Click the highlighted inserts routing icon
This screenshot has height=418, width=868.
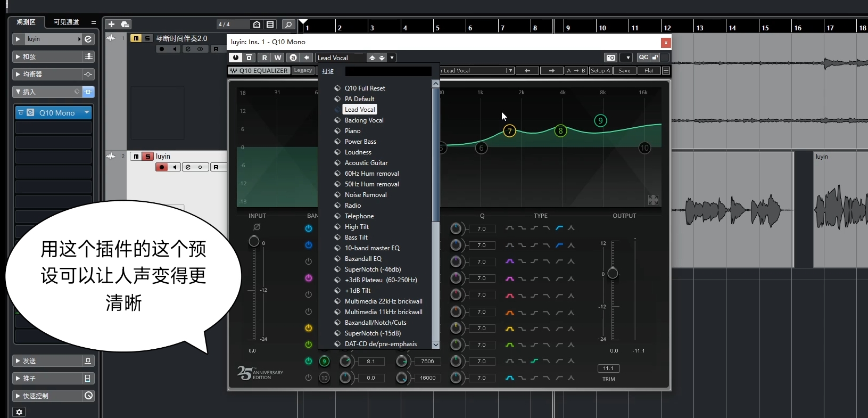click(x=88, y=92)
